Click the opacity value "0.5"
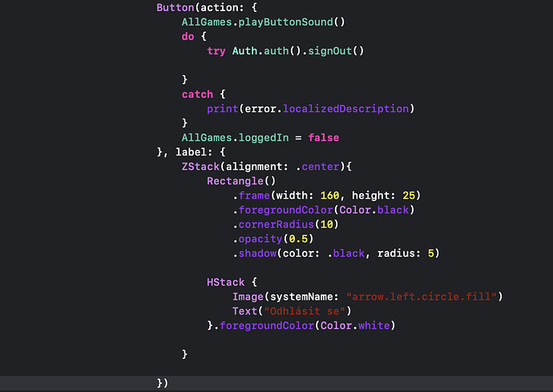This screenshot has width=553, height=392. [298, 239]
